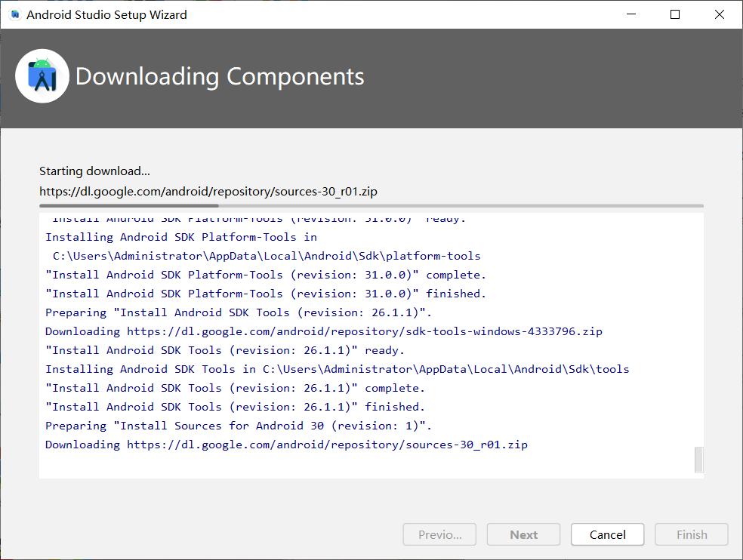Click 'Preparing Install Android SDK Tools' line
This screenshot has height=560, width=743.
(239, 312)
